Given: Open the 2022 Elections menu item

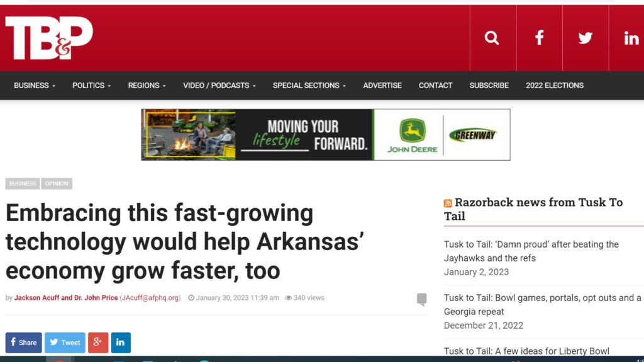Looking at the screenshot, I should (x=555, y=85).
